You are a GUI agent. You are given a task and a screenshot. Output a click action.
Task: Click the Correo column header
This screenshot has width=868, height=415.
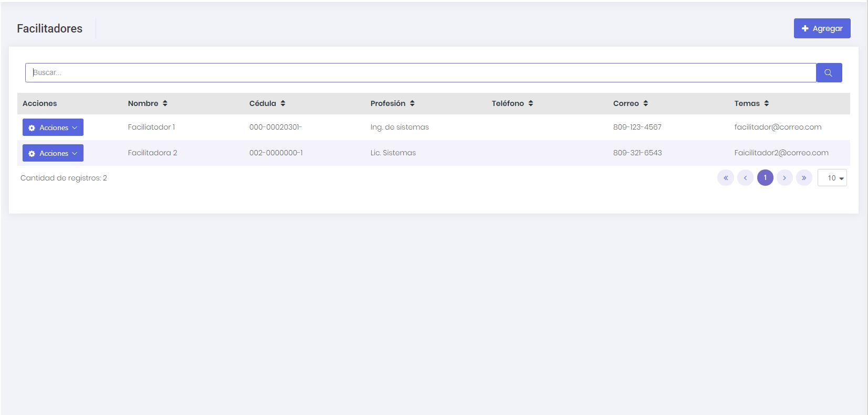(626, 103)
